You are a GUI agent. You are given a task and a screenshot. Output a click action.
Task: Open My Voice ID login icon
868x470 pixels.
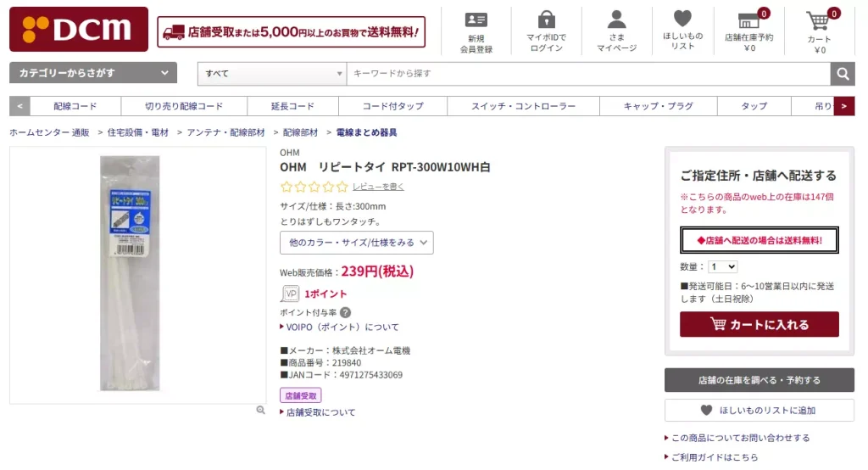point(547,20)
